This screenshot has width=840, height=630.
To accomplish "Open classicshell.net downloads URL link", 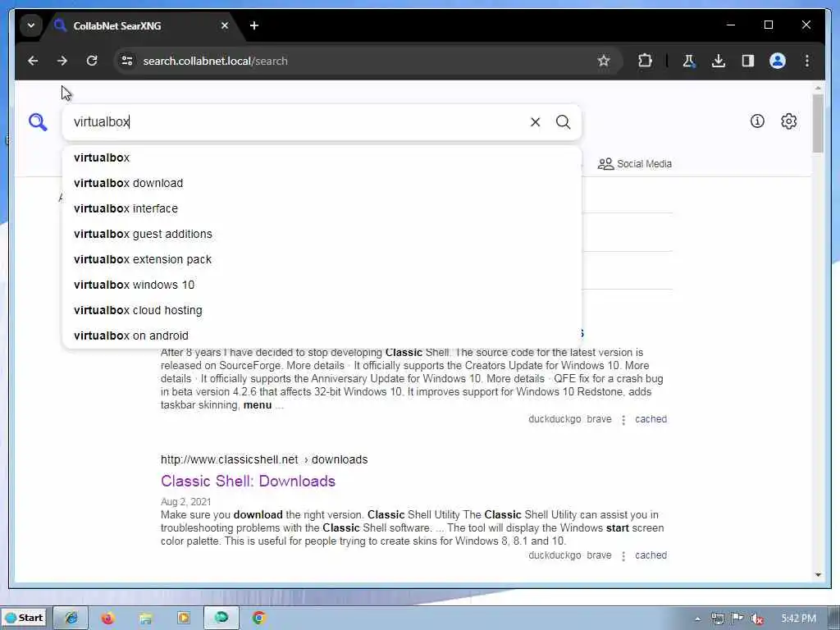I will tap(264, 459).
